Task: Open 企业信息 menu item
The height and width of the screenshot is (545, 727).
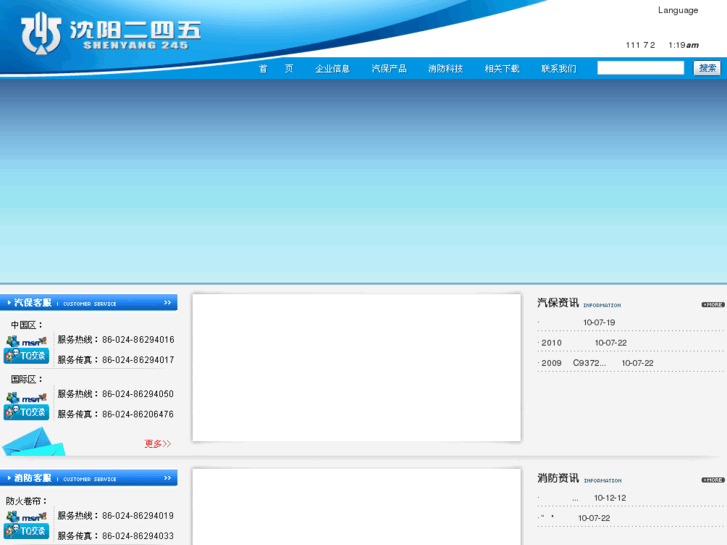Action: 332,69
